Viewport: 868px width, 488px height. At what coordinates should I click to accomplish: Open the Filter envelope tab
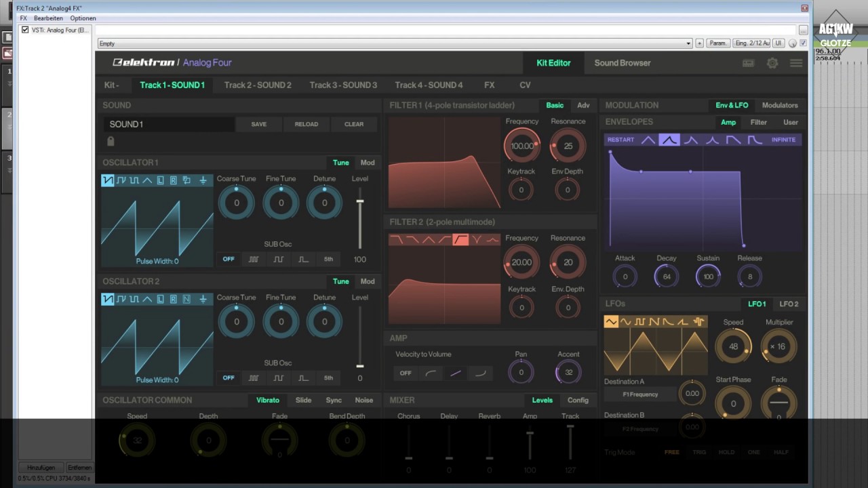pos(759,123)
